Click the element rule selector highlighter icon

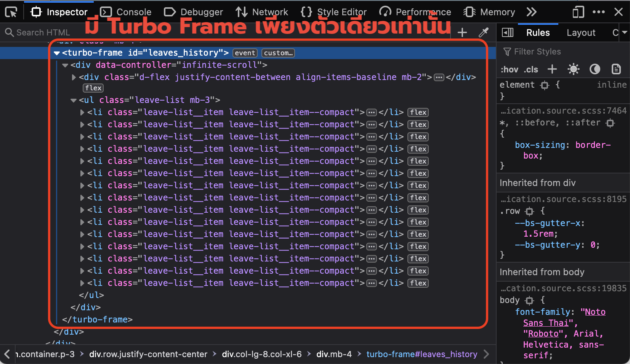545,85
